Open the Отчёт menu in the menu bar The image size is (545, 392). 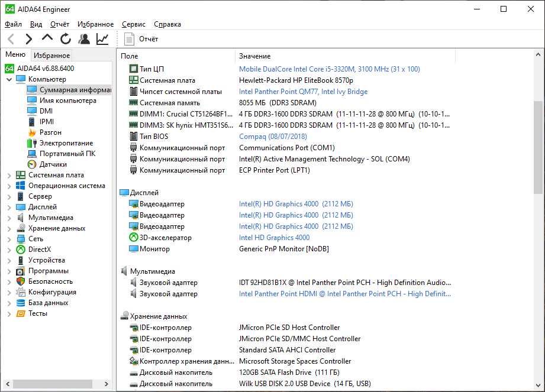[59, 24]
